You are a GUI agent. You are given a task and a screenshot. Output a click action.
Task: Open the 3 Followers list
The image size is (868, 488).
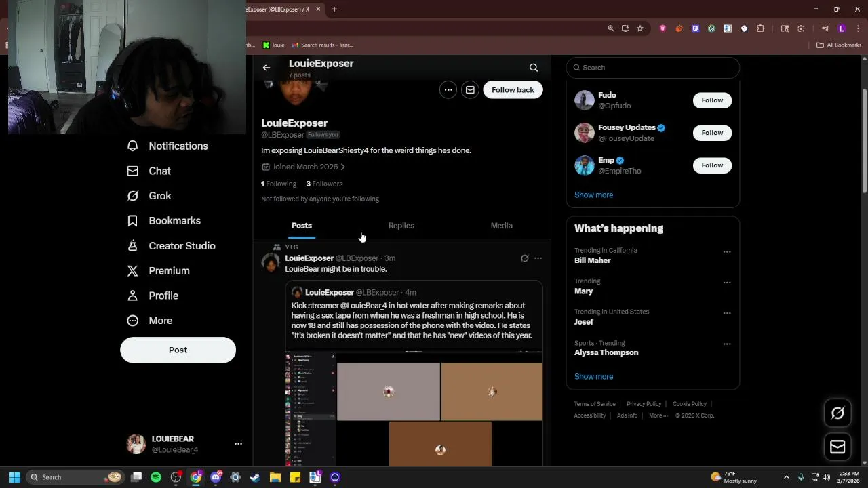point(324,184)
